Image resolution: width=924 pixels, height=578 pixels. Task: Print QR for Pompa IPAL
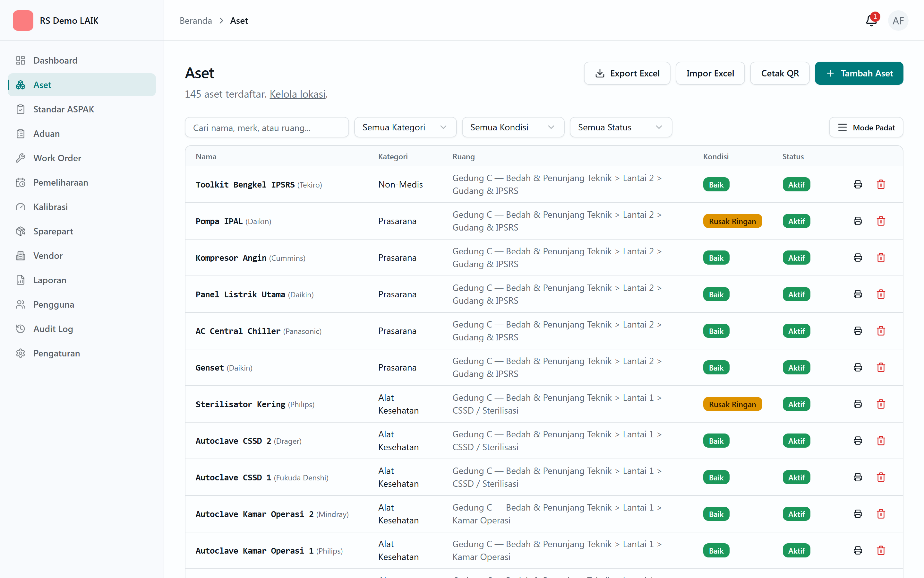(x=858, y=221)
